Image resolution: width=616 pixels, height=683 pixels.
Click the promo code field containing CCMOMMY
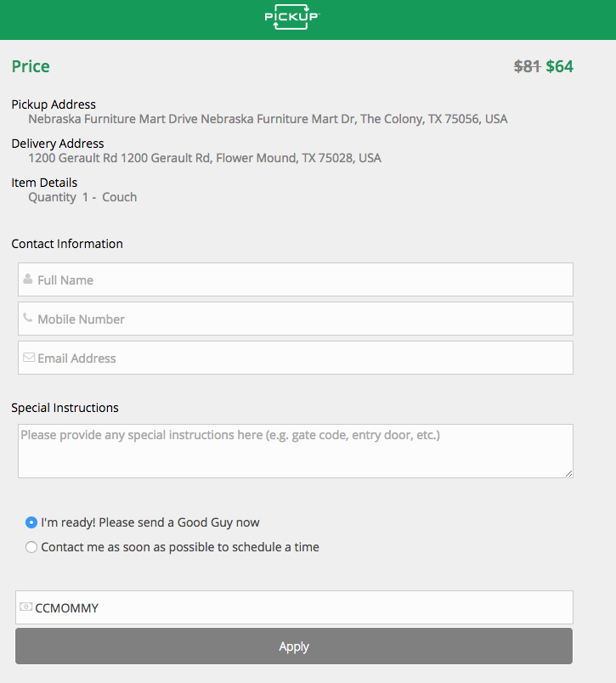point(295,607)
